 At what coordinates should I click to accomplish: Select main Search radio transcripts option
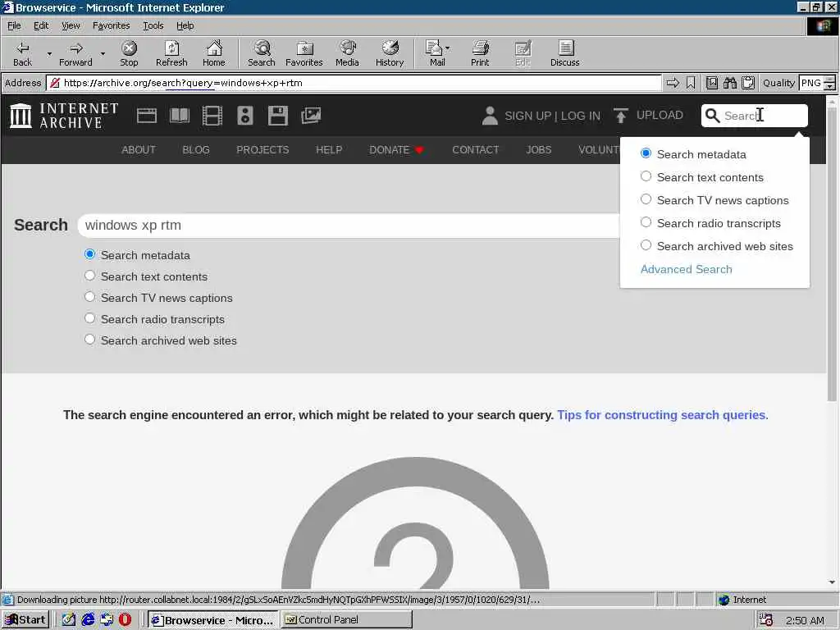(x=89, y=319)
